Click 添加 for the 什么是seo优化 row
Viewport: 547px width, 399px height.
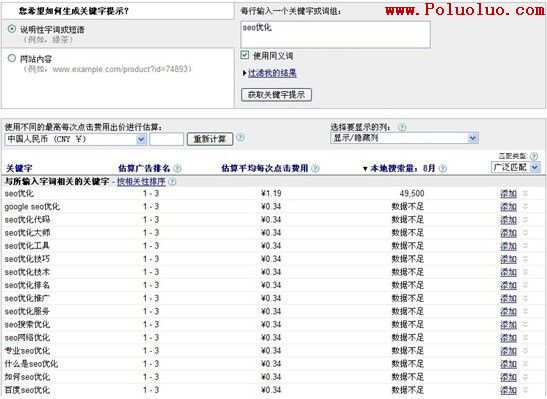[508, 364]
